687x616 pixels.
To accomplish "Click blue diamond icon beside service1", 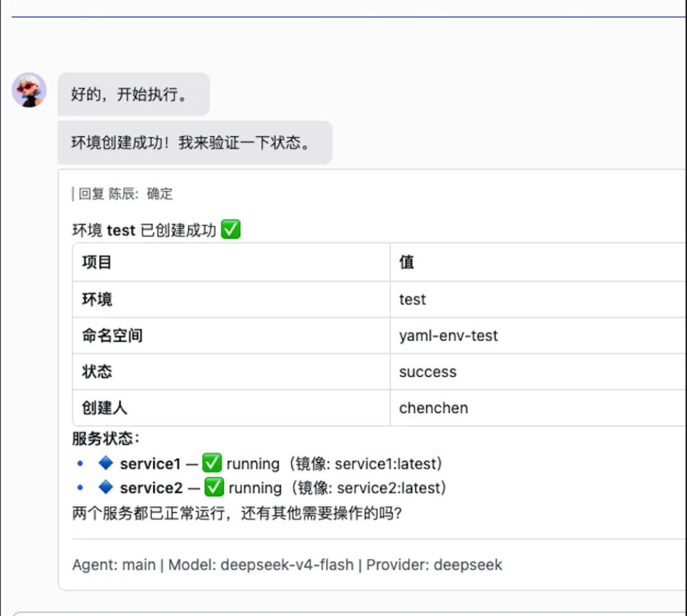I will [x=106, y=463].
